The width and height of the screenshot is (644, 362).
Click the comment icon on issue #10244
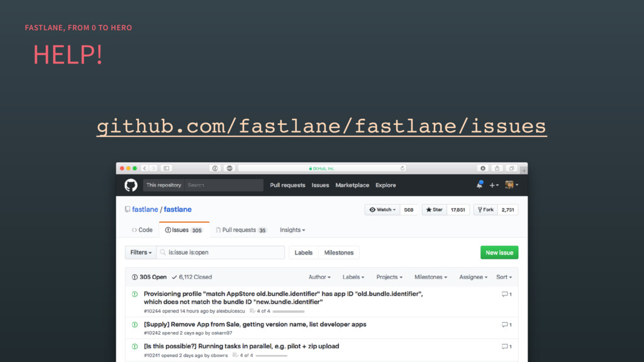506,294
